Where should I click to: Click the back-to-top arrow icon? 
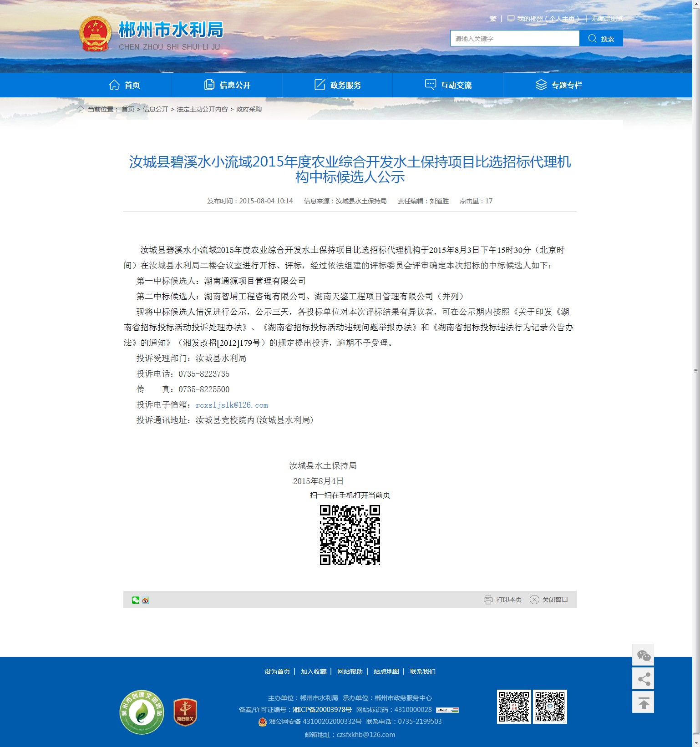point(643,703)
